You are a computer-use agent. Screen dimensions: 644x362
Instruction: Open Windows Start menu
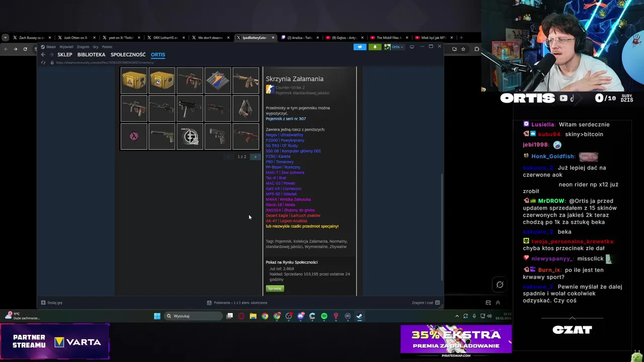[x=157, y=316]
